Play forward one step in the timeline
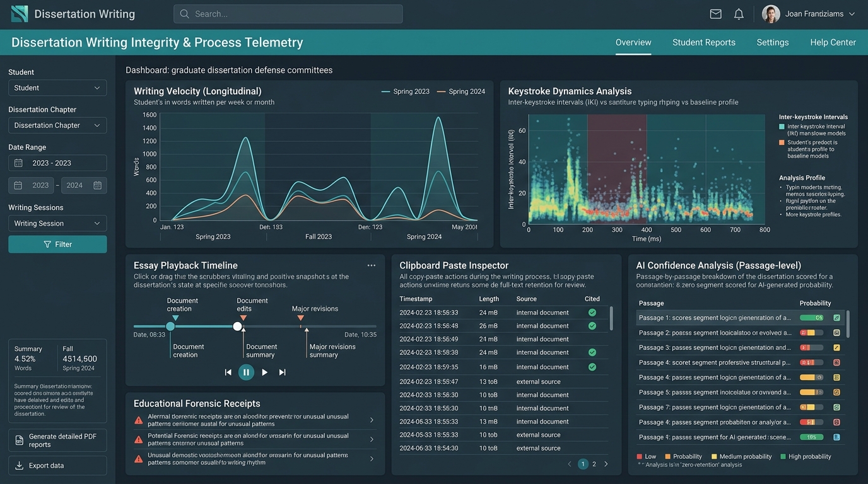The width and height of the screenshot is (868, 484). click(264, 372)
